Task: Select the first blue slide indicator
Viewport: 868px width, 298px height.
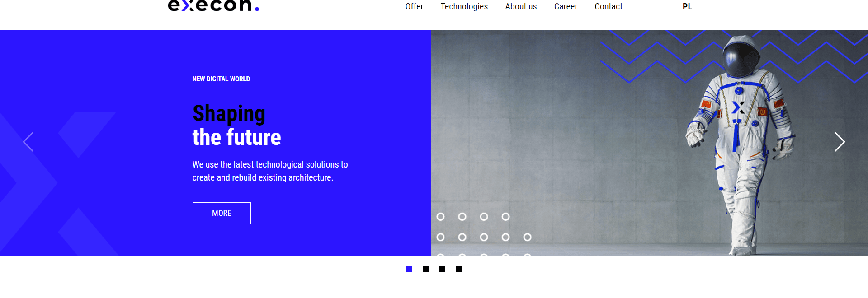Action: pyautogui.click(x=409, y=270)
